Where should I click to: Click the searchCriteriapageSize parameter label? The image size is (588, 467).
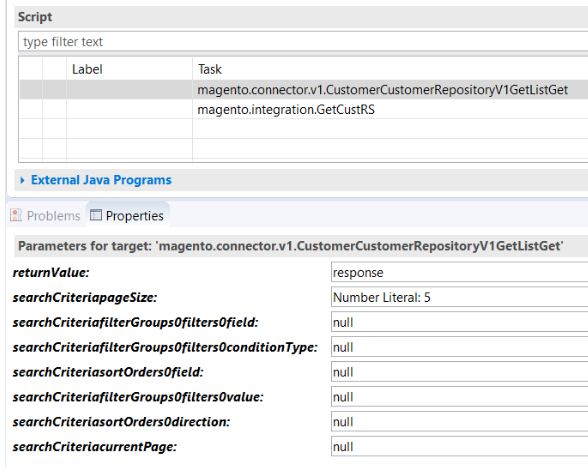click(85, 297)
